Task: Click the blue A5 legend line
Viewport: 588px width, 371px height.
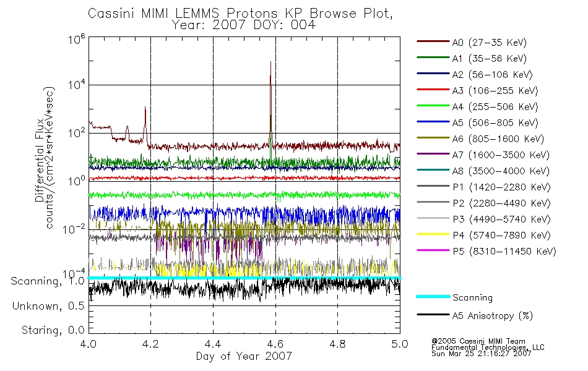Action: (433, 122)
